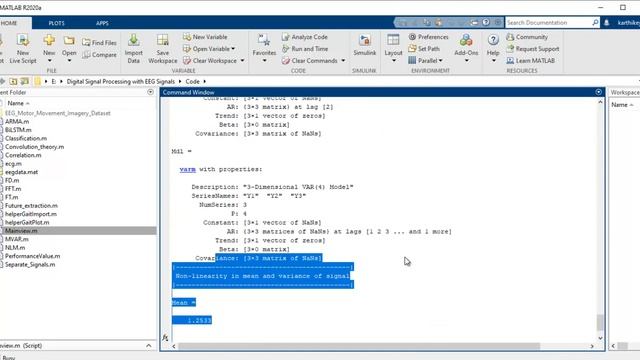640x360 pixels.
Task: Select helperGaitPlot.m file
Action: (x=27, y=222)
